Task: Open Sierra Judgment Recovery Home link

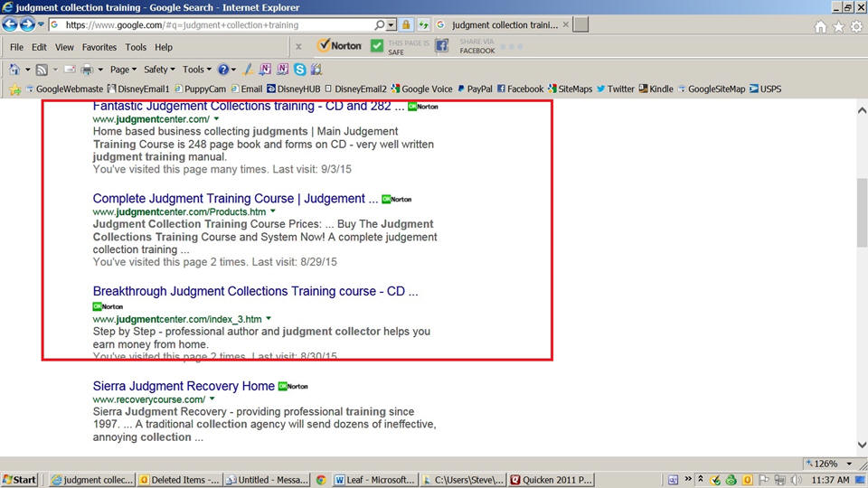Action: click(x=184, y=386)
